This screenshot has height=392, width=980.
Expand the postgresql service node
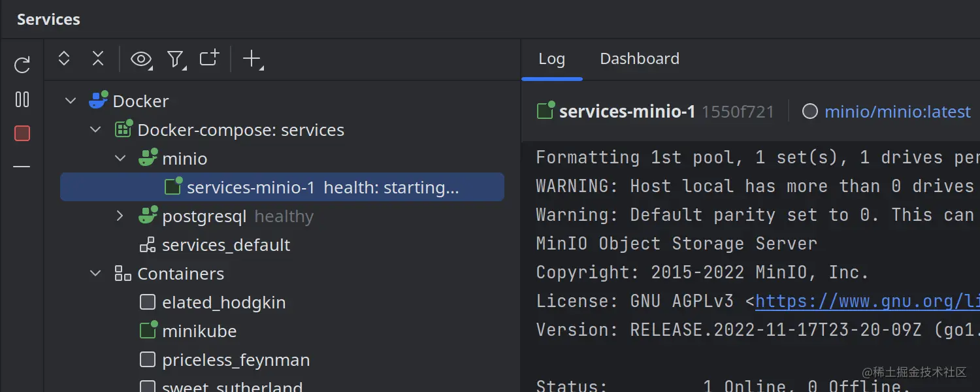tap(120, 216)
